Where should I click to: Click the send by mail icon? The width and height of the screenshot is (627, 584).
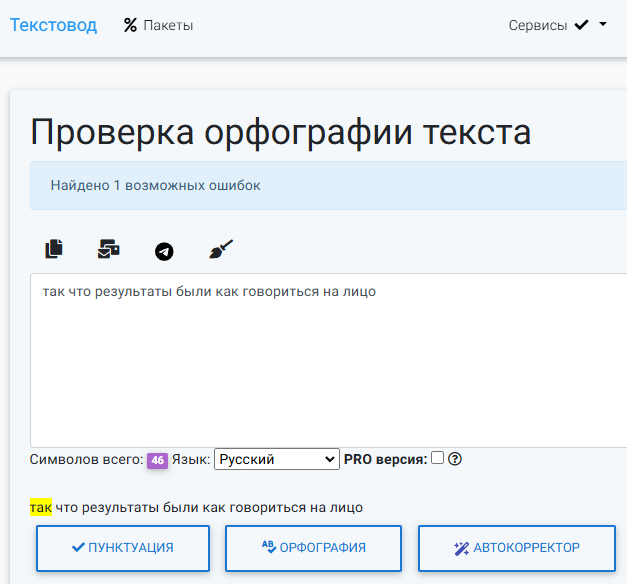(x=108, y=249)
